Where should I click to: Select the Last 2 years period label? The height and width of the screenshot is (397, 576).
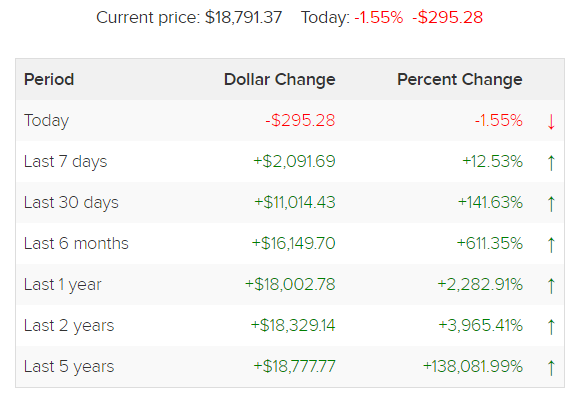(69, 326)
